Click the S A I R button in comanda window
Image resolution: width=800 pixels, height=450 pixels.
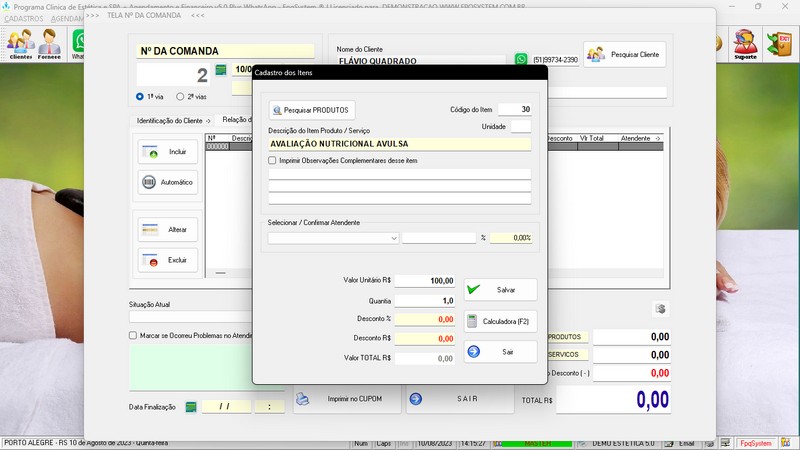pos(460,399)
